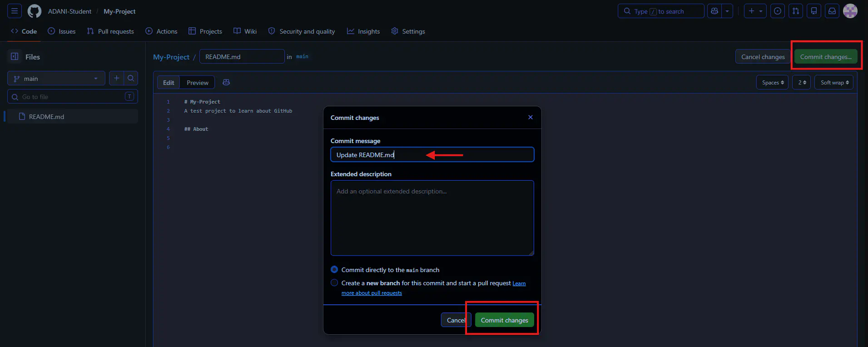Open the indent size 2 dropdown
The height and width of the screenshot is (347, 868).
click(x=802, y=82)
